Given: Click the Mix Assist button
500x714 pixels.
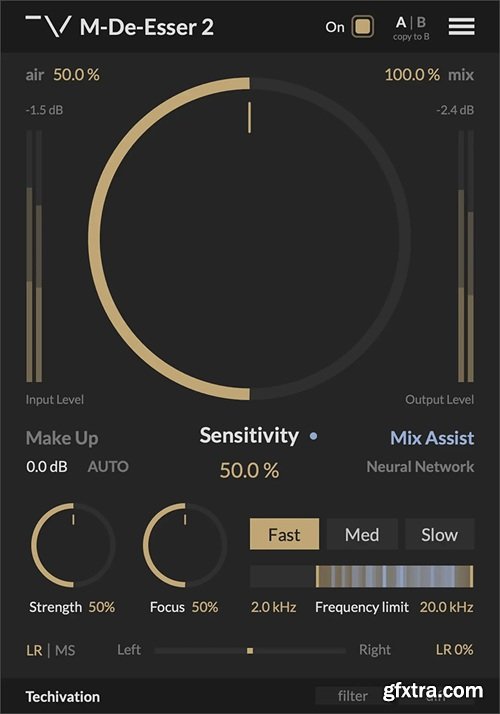Looking at the screenshot, I should (432, 438).
